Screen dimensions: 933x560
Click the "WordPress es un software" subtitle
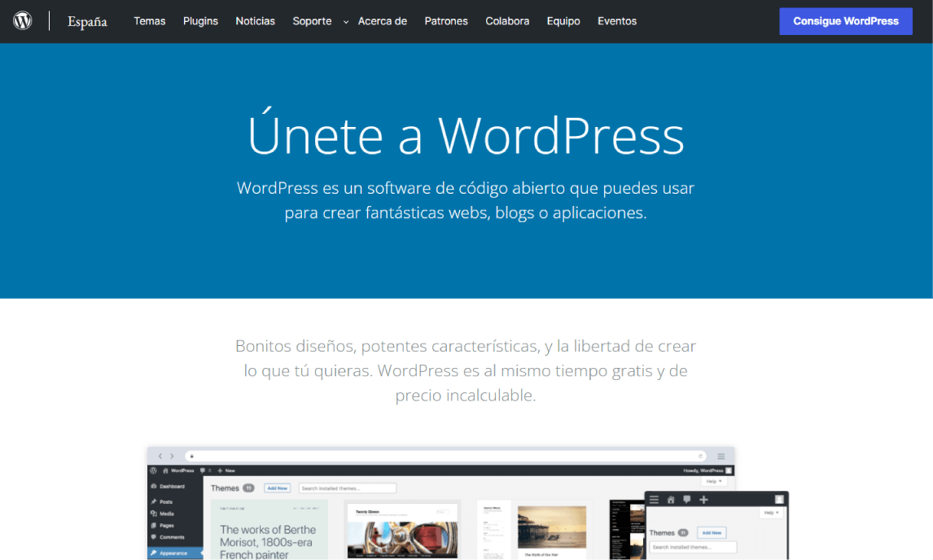click(466, 200)
